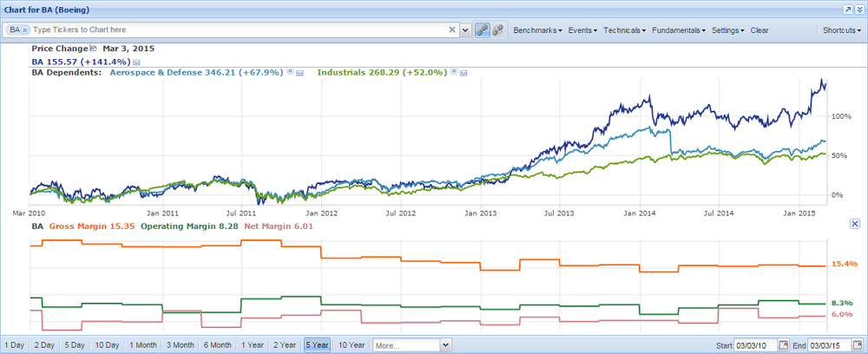868x354 pixels.
Task: Select the 6 Month range
Action: 217,345
